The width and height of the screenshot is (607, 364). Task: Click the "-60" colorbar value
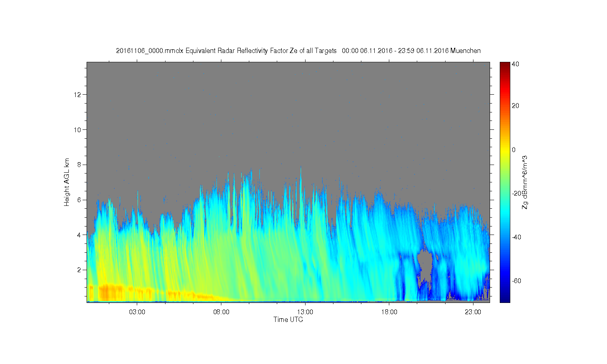click(517, 281)
